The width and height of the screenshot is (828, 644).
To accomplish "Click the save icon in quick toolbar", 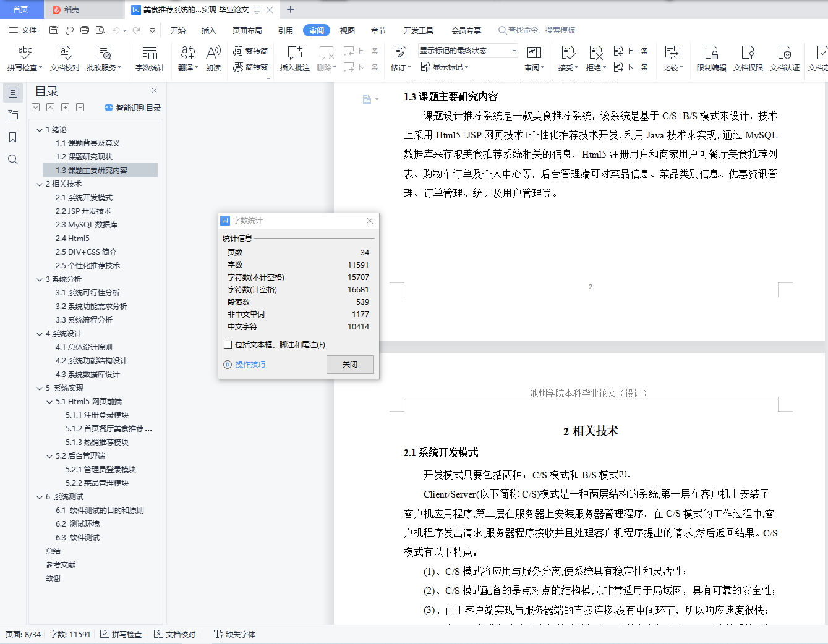I will tap(54, 30).
